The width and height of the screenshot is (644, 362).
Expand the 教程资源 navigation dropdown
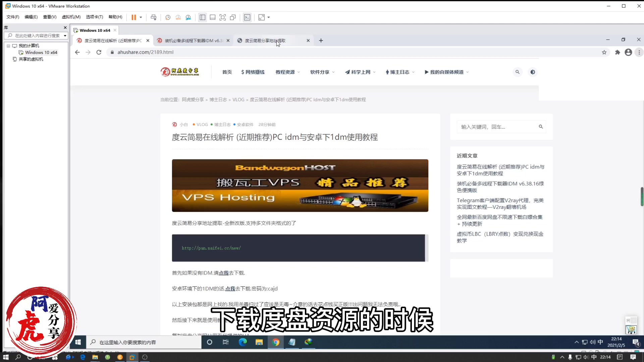287,72
